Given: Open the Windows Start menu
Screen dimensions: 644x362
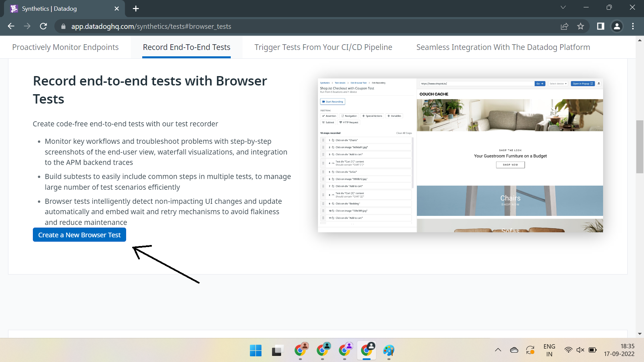Looking at the screenshot, I should tap(256, 351).
